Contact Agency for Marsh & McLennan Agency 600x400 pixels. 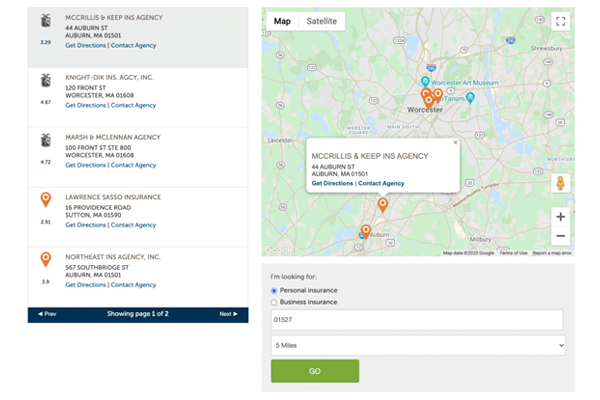point(134,165)
